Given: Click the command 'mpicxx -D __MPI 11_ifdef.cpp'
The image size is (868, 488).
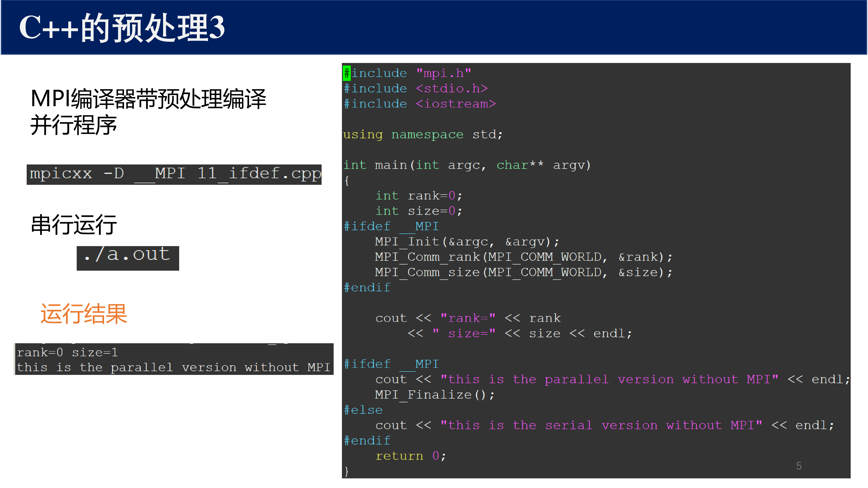Looking at the screenshot, I should (174, 174).
